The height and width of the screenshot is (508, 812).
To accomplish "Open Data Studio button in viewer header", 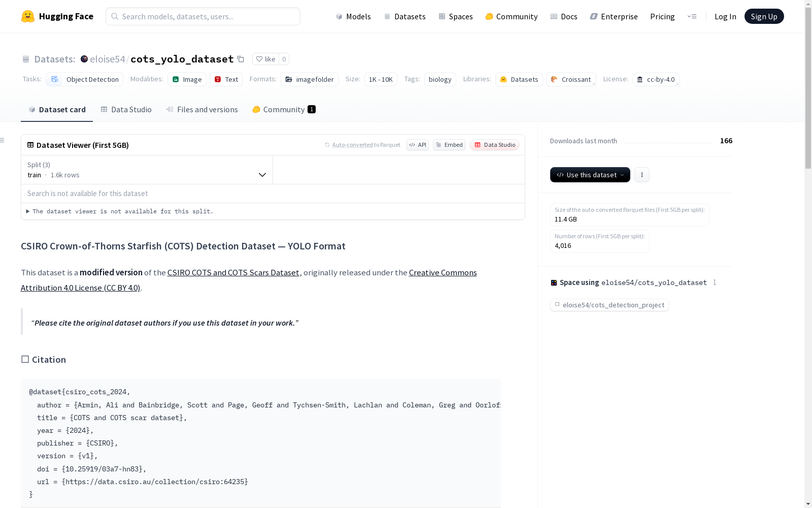I will [494, 145].
